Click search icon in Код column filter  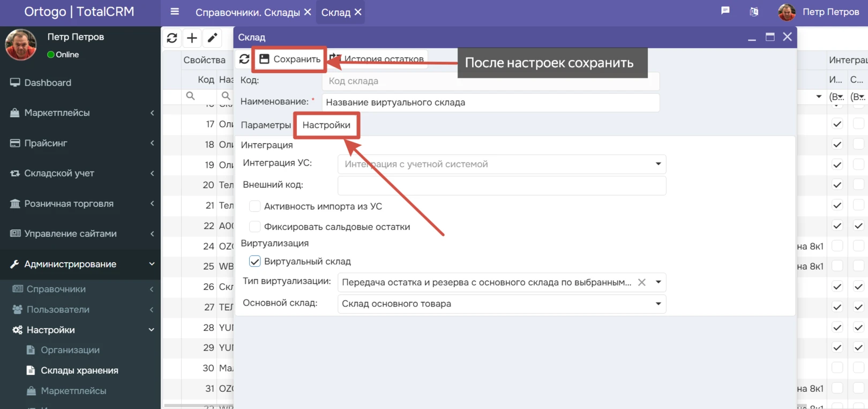[x=190, y=96]
